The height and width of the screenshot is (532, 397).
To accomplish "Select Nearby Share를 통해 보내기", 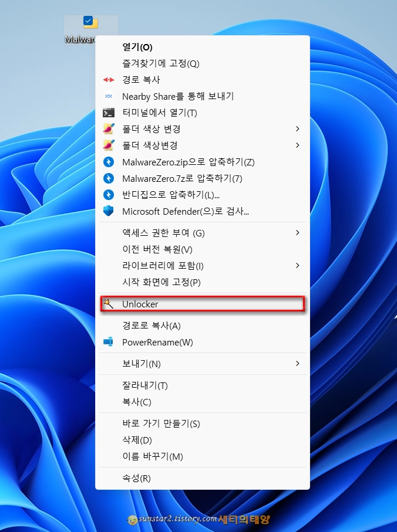I will tap(203, 96).
